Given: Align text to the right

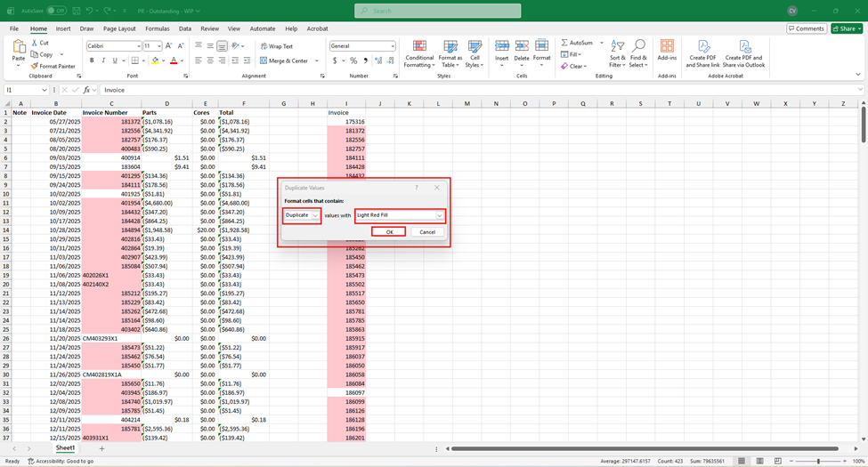Looking at the screenshot, I should coord(222,60).
